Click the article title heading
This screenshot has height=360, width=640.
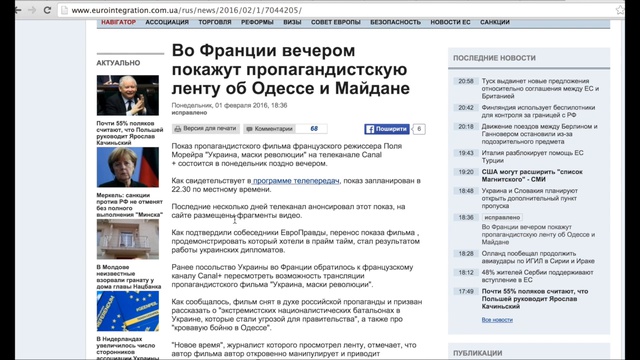tap(291, 69)
